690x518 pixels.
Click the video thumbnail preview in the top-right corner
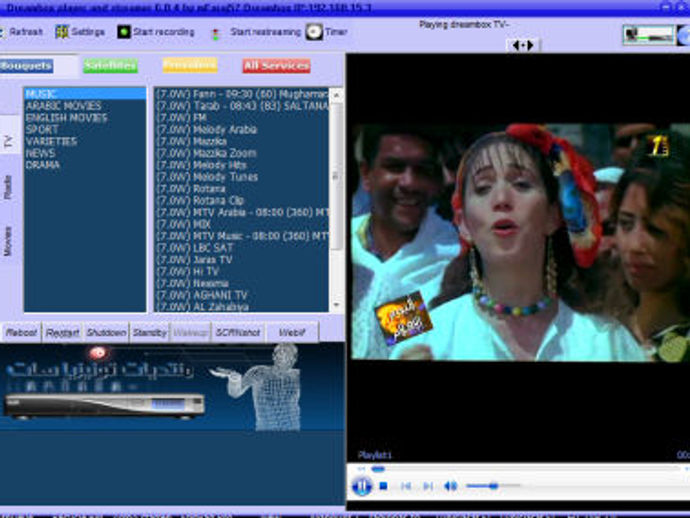click(x=648, y=35)
